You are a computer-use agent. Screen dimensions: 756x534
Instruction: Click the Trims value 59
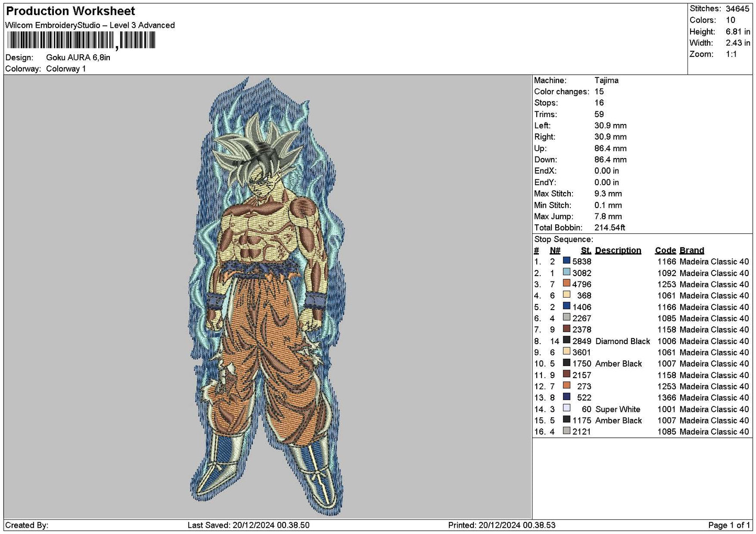point(599,115)
